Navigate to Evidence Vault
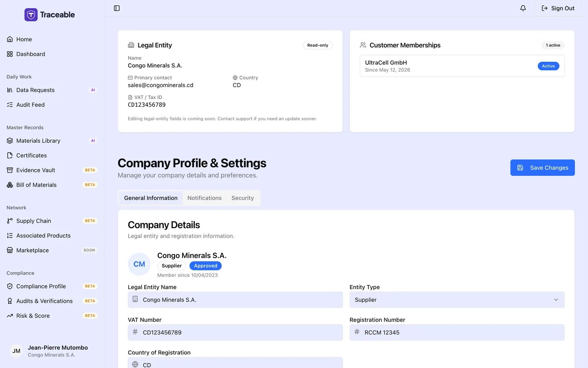The image size is (588, 368). [52, 170]
